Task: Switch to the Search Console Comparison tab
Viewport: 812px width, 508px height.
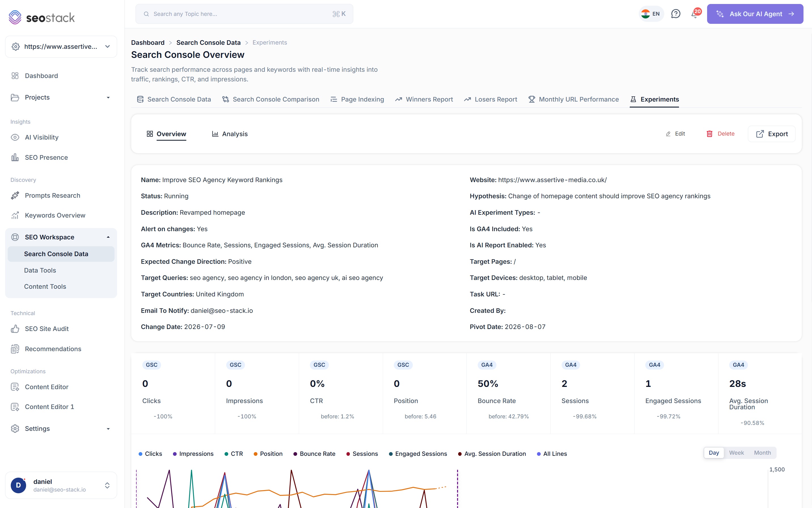Action: point(271,100)
